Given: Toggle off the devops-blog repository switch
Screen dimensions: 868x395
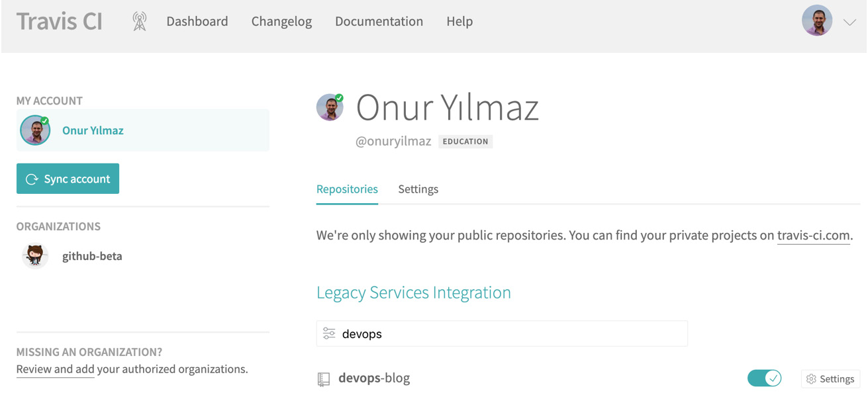Looking at the screenshot, I should click(765, 378).
